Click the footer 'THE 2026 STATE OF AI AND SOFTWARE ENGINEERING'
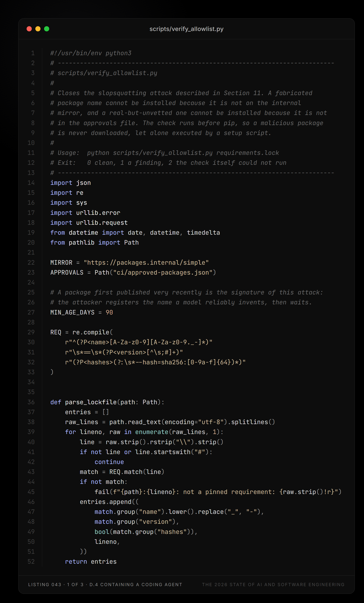Screen dimensions: 364x603 pyautogui.click(x=273, y=584)
